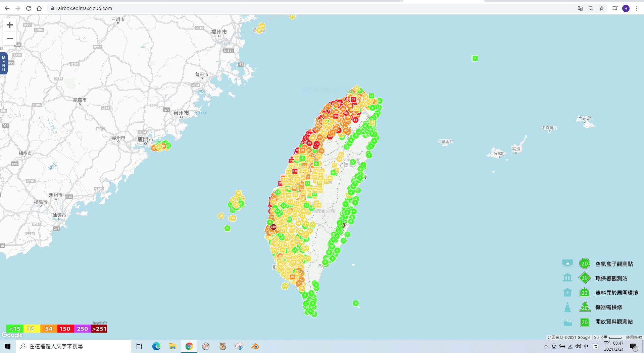Open the Snipping tool taskbar icon
This screenshot has width=644, height=353.
pos(239,346)
